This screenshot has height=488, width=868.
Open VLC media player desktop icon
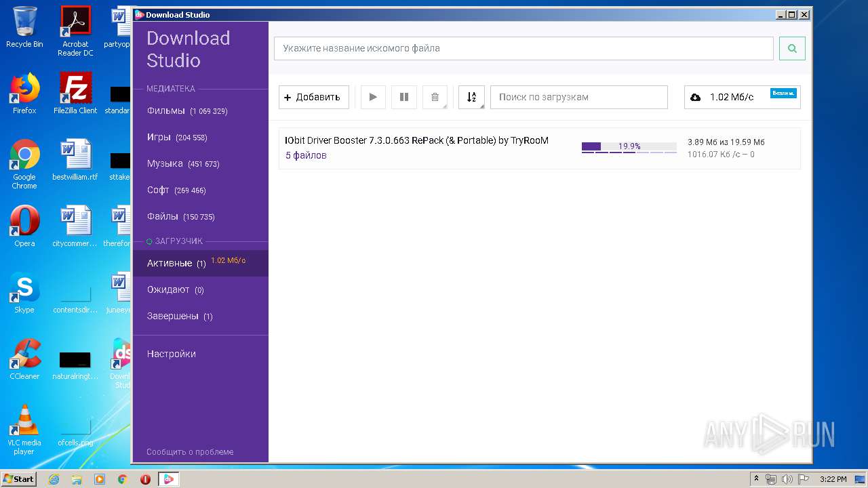(24, 430)
